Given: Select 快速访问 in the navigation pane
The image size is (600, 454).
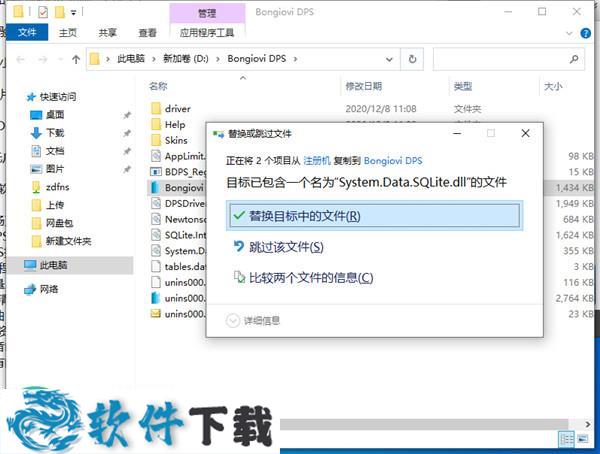Looking at the screenshot, I should click(x=57, y=97).
